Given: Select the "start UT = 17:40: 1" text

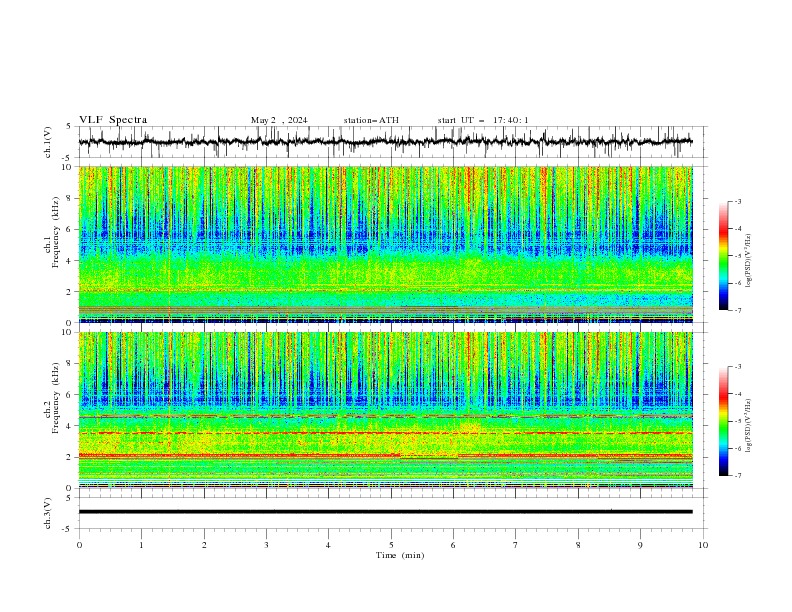Looking at the screenshot, I should click(x=483, y=120).
